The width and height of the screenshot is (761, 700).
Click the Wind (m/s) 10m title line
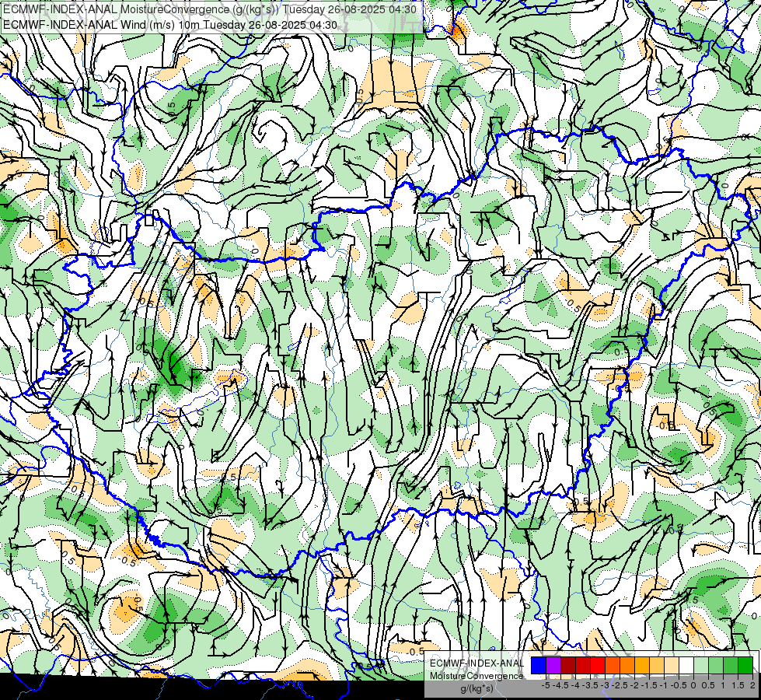(x=170, y=25)
